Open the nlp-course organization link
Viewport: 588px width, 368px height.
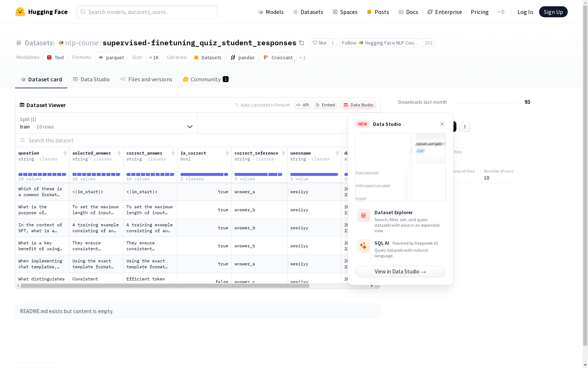pos(82,43)
